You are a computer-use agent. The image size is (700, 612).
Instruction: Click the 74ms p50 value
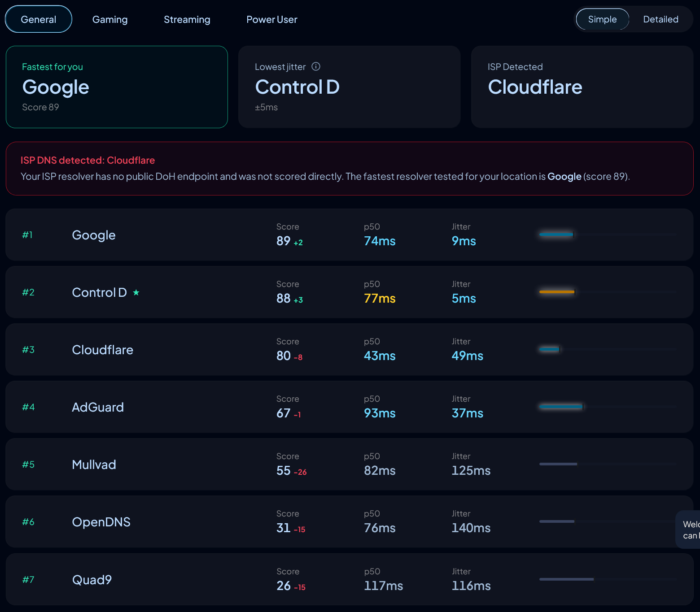pyautogui.click(x=380, y=241)
